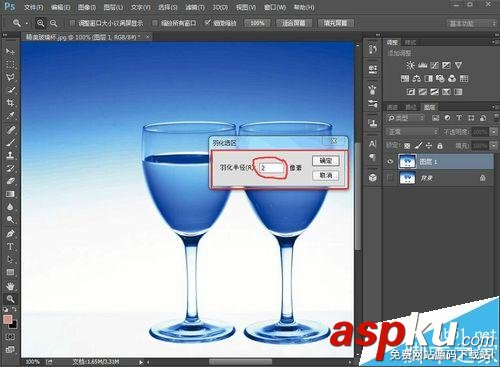Viewport: 500px width, 367px height.
Task: Open the opacity slider dropdown arrow
Action: click(x=494, y=132)
